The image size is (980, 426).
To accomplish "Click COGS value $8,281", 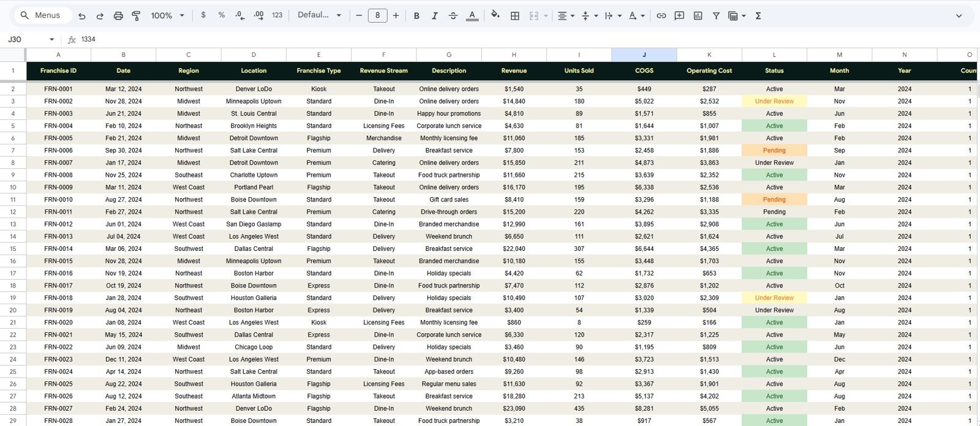I will [x=644, y=408].
